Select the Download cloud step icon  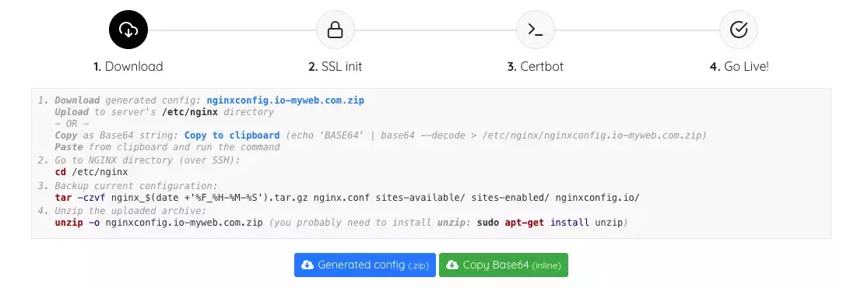tap(128, 30)
